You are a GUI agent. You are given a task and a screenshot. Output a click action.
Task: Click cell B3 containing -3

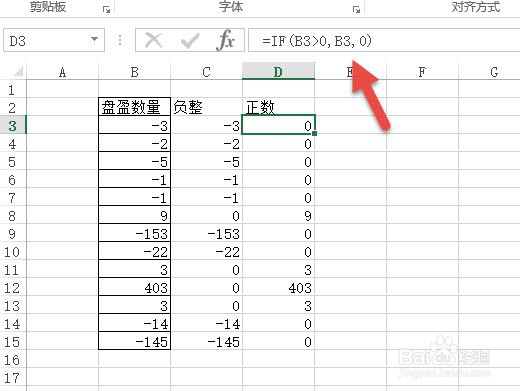click(134, 125)
